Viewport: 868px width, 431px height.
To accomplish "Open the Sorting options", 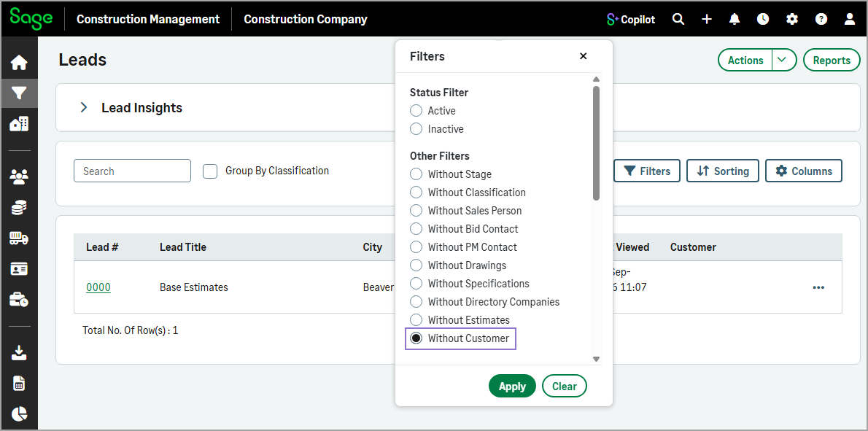I will click(723, 171).
